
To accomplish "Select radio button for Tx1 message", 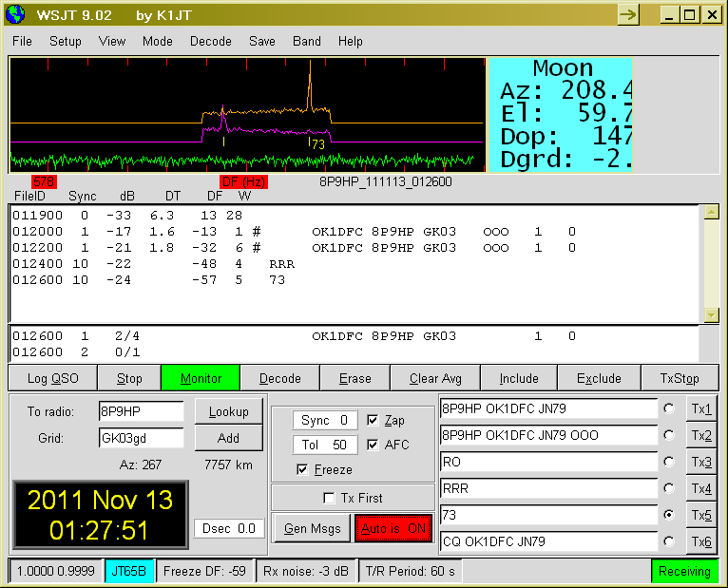I will click(x=669, y=408).
